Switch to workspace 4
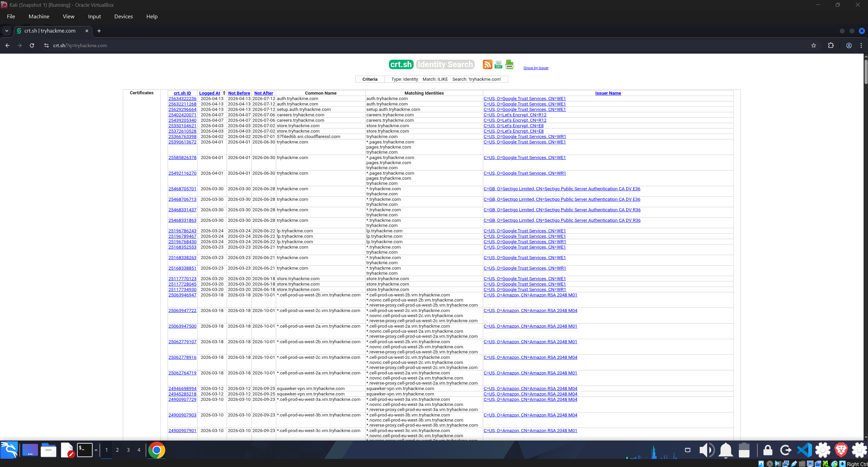This screenshot has width=868, height=467. point(139,450)
